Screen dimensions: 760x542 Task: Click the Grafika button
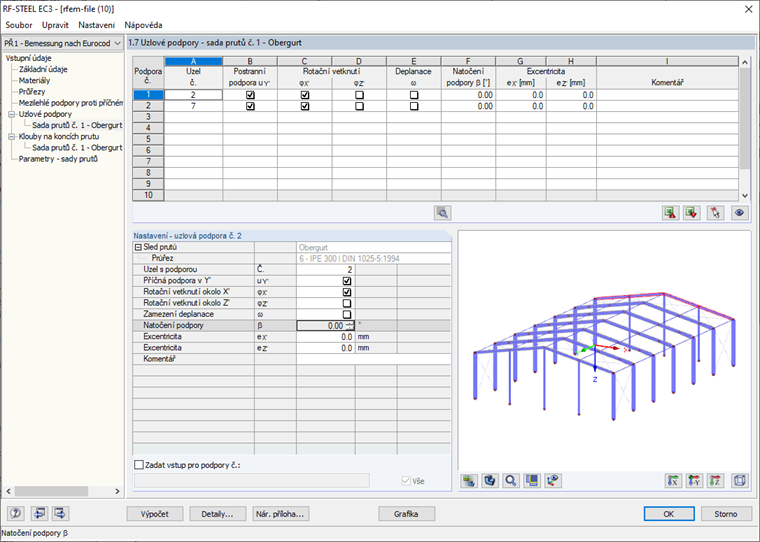pyautogui.click(x=406, y=514)
